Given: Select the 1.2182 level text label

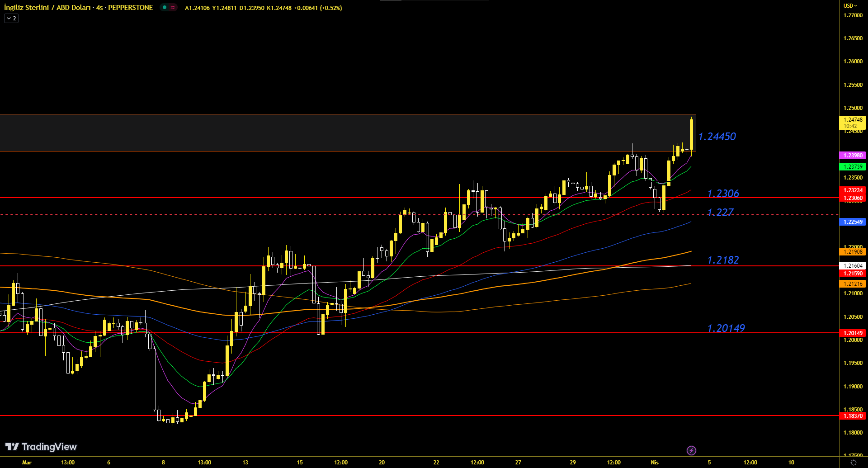Looking at the screenshot, I should pyautogui.click(x=723, y=260).
